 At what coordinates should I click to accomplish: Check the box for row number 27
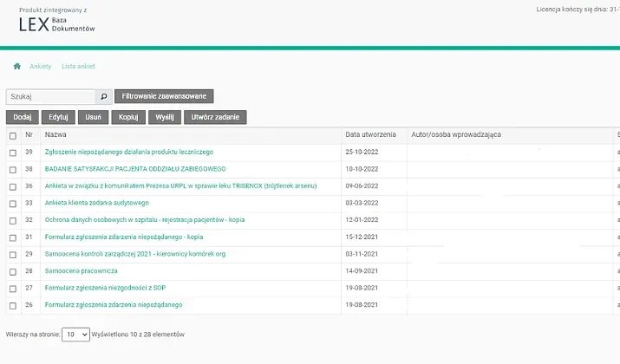click(x=13, y=289)
